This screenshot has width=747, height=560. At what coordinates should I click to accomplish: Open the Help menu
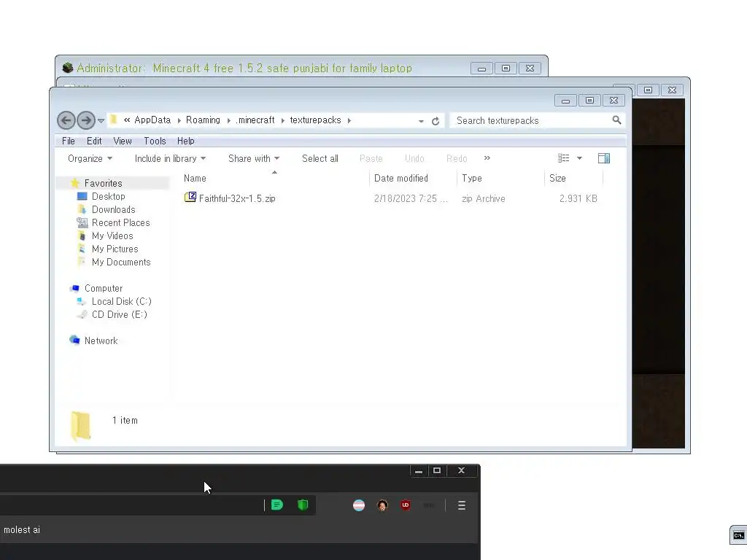point(186,141)
